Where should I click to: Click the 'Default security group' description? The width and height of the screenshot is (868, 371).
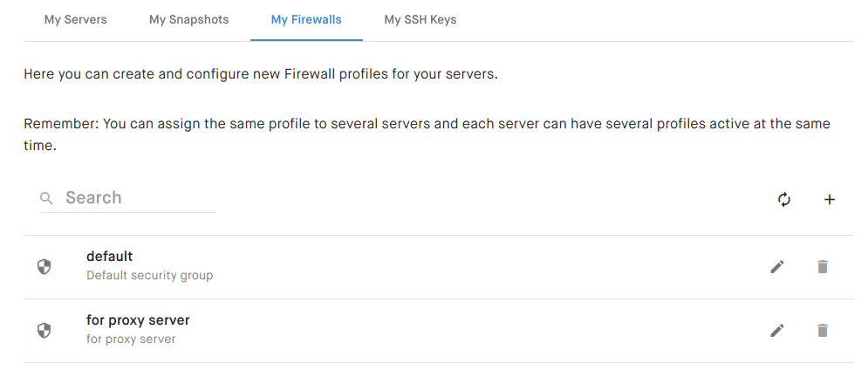pos(149,275)
